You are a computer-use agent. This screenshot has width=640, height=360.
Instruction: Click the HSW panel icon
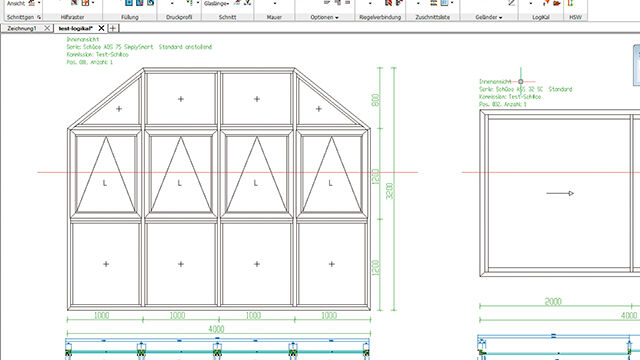(x=571, y=3)
